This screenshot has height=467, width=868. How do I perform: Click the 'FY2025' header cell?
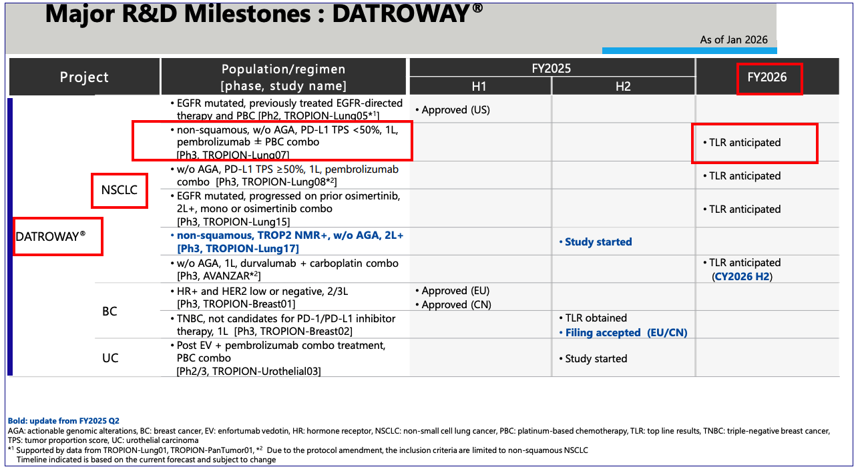pyautogui.click(x=552, y=68)
